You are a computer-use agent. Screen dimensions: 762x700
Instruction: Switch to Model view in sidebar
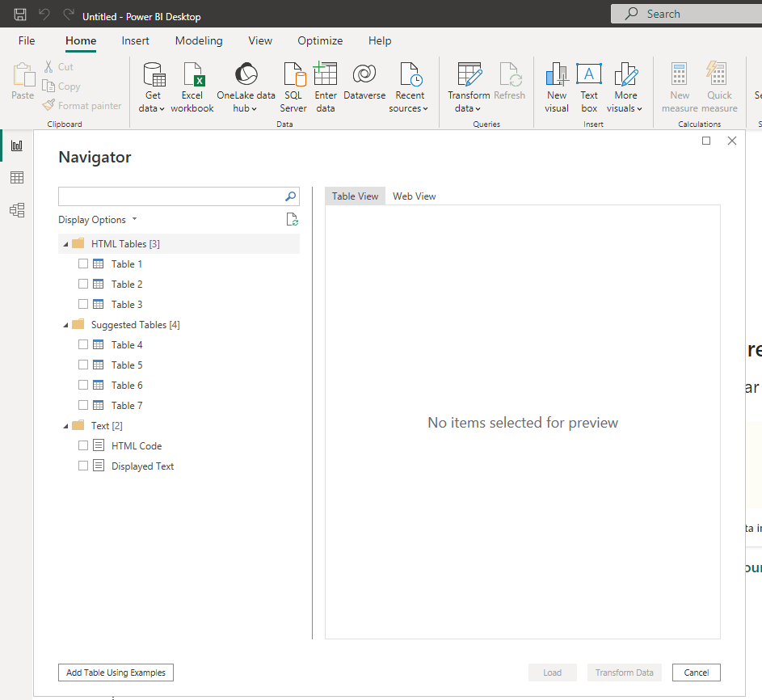coord(17,210)
